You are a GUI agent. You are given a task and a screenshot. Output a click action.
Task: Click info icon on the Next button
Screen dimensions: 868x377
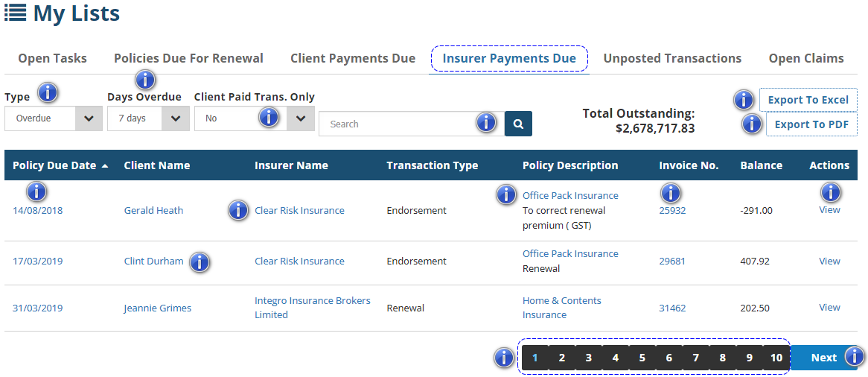tap(854, 355)
